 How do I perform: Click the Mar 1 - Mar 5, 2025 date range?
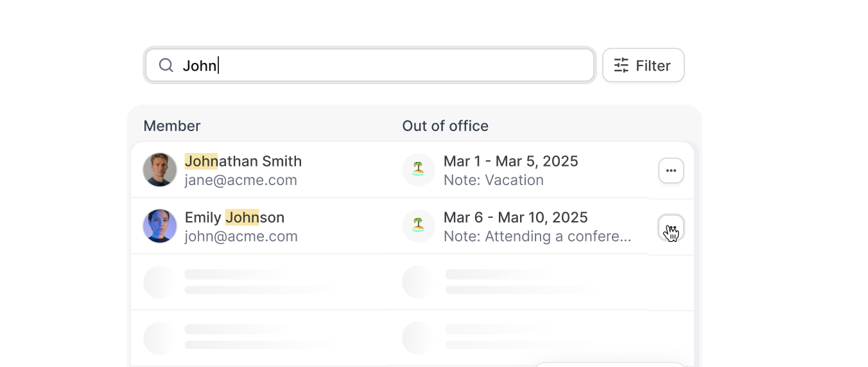(510, 161)
